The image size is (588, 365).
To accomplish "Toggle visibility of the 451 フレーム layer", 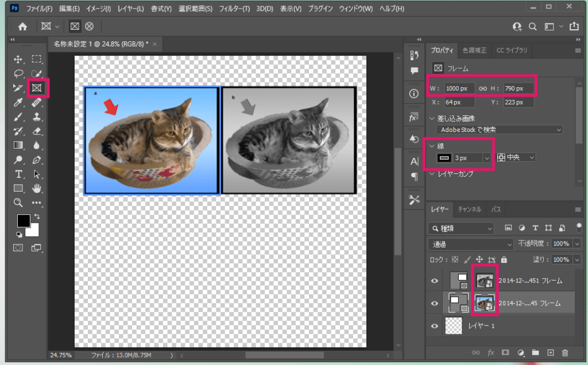I will click(435, 281).
